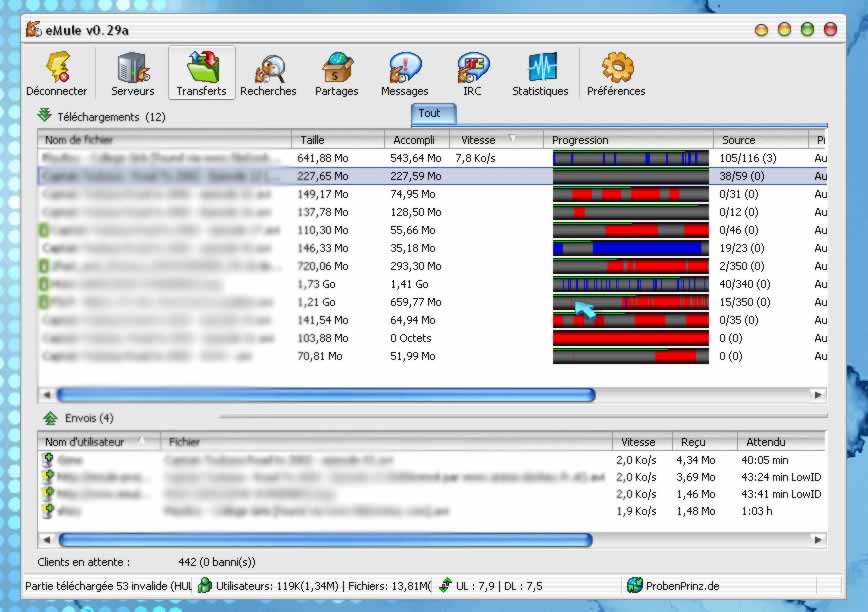Click uploads list left scroll arrow
This screenshot has width=868, height=612.
pyautogui.click(x=46, y=540)
